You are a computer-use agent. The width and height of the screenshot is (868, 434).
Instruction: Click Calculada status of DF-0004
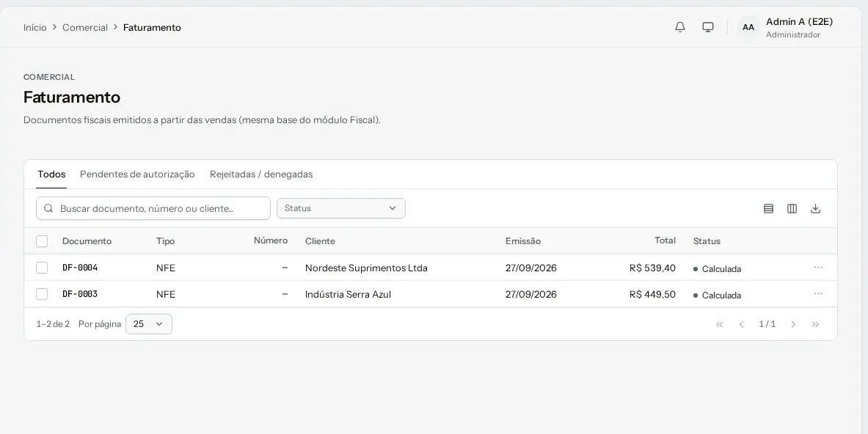click(717, 269)
